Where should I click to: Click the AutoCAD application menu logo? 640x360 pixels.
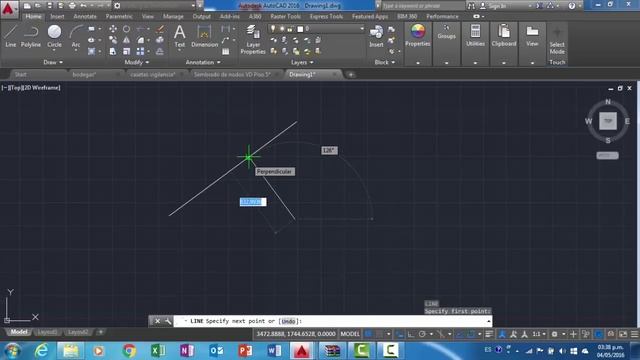(8, 8)
